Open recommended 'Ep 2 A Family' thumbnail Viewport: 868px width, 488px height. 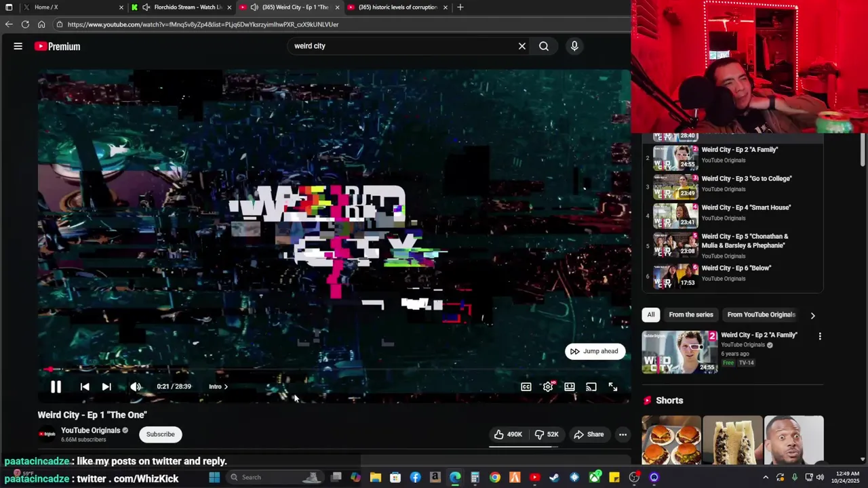[x=680, y=352]
